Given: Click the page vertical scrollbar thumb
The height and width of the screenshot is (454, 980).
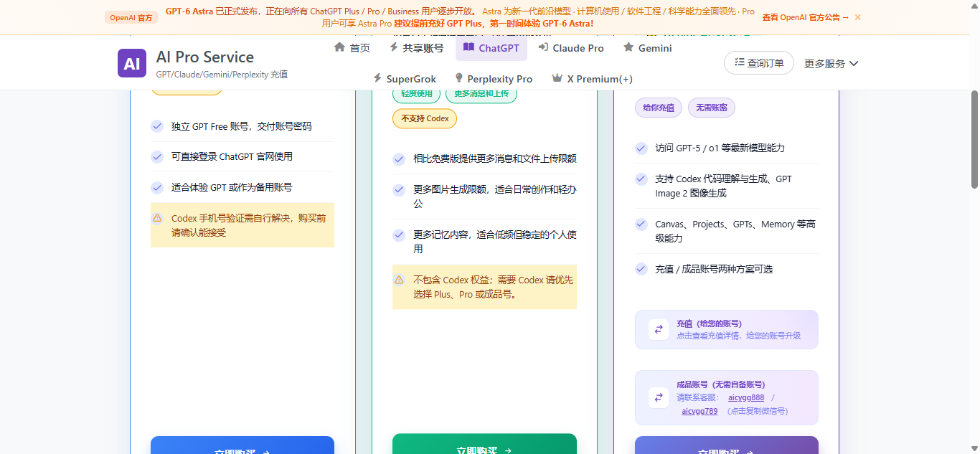Looking at the screenshot, I should click(x=975, y=138).
